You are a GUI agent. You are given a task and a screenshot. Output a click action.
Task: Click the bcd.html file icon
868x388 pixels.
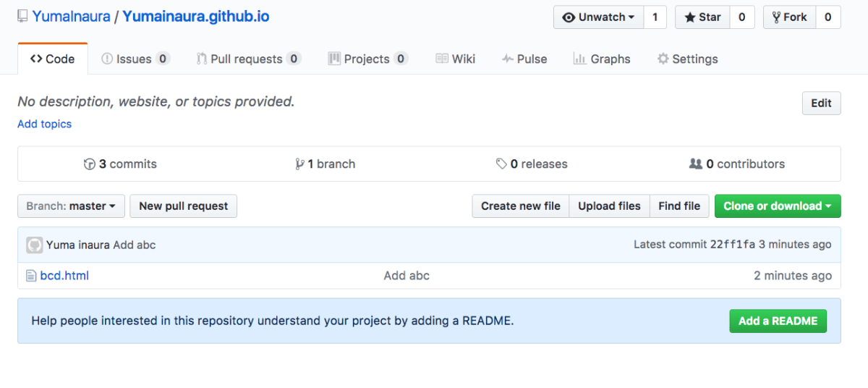tap(31, 276)
